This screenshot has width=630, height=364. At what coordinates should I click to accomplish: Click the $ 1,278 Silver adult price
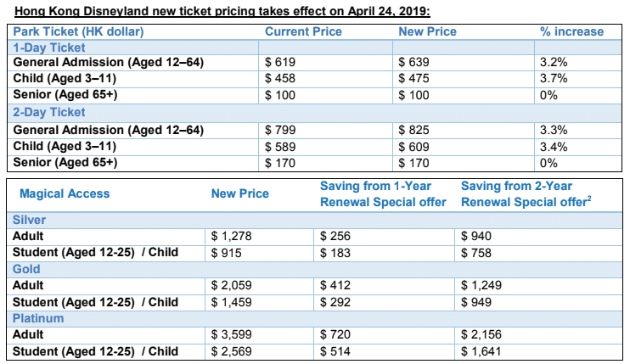(x=229, y=236)
